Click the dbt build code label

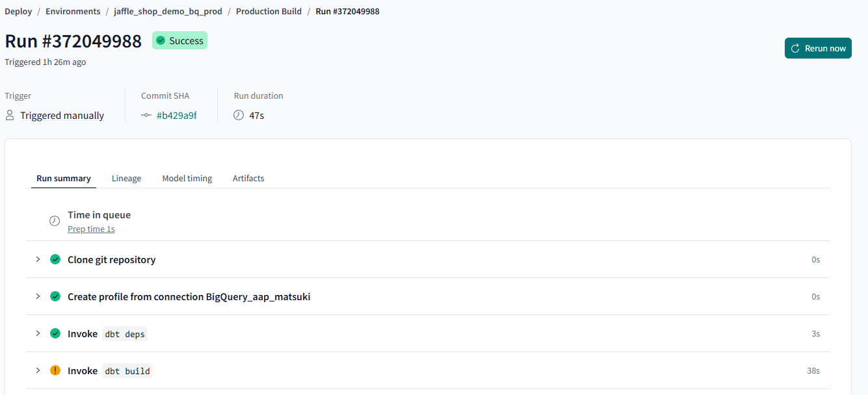point(127,371)
